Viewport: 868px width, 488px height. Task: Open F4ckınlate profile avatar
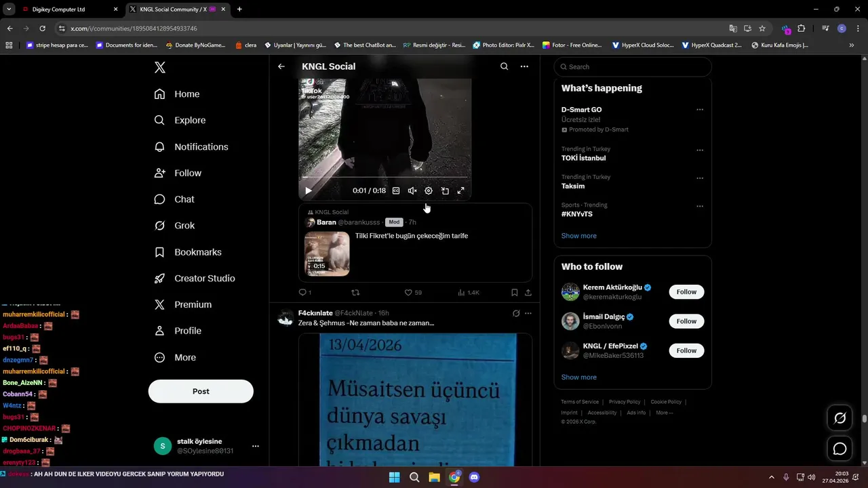(x=285, y=319)
